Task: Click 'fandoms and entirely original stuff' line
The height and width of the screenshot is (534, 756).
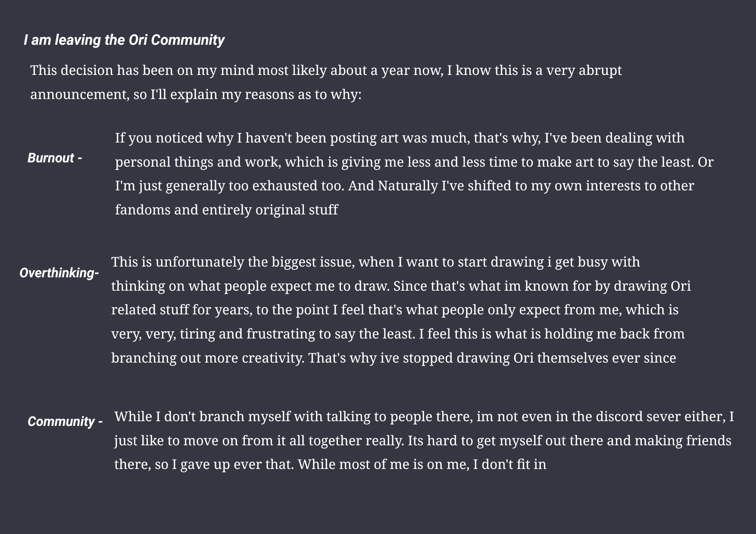Action: [226, 210]
